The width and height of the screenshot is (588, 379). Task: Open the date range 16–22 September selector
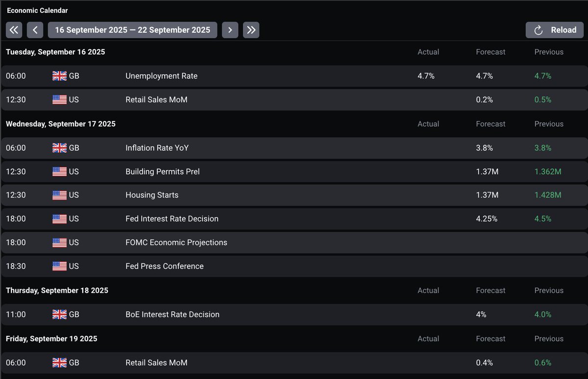[132, 30]
